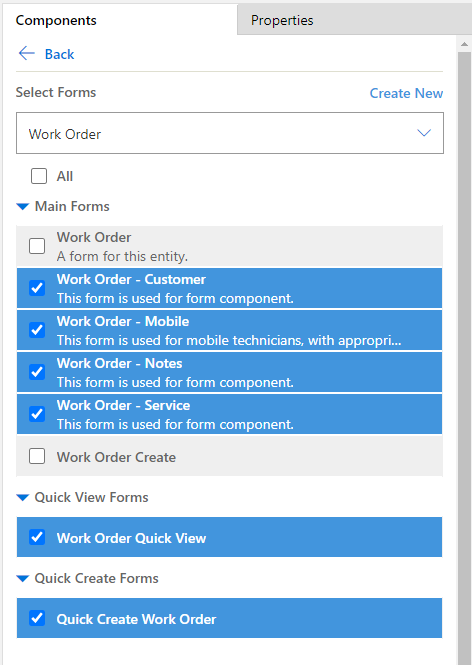
Task: Uncheck Work Order - Service form
Action: coord(37,414)
